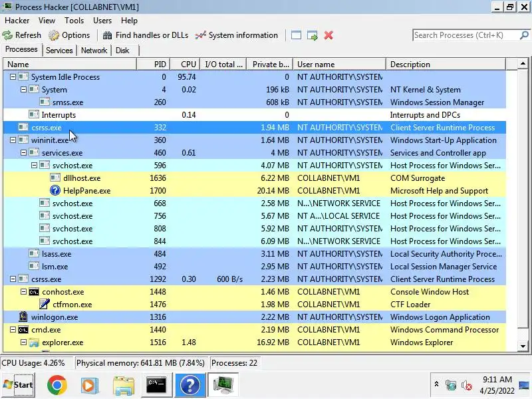Image resolution: width=532 pixels, height=399 pixels.
Task: Collapse the explorer.exe tree node
Action: 23,342
